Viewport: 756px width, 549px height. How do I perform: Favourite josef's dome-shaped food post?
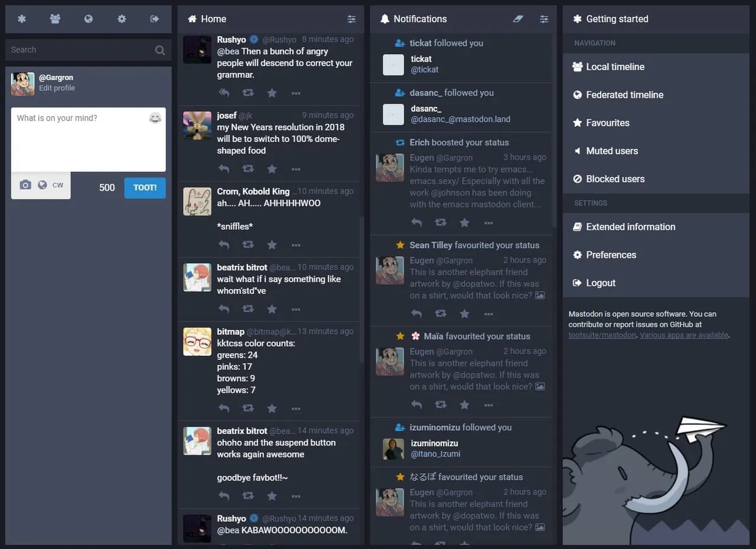[272, 168]
